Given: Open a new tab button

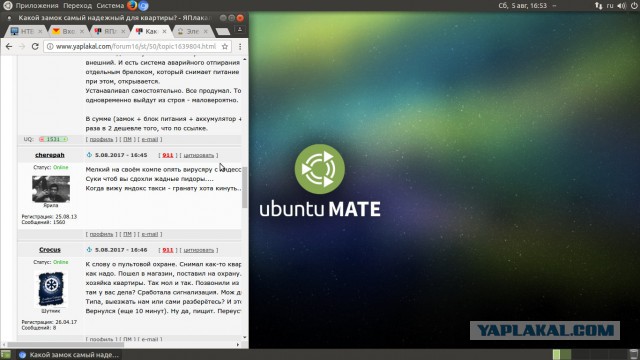Looking at the screenshot, I should pos(223,32).
